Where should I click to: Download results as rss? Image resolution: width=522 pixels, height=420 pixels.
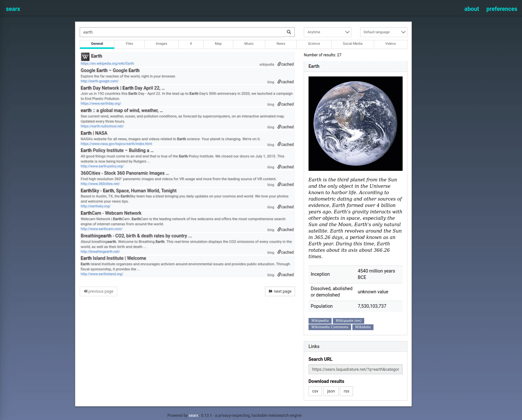click(346, 391)
